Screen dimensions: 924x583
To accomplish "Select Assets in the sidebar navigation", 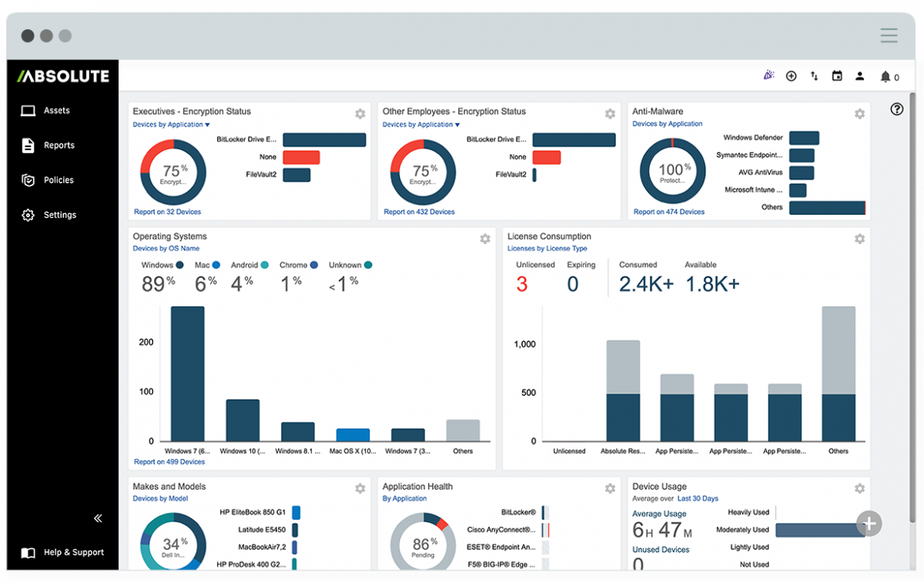I will tap(55, 110).
